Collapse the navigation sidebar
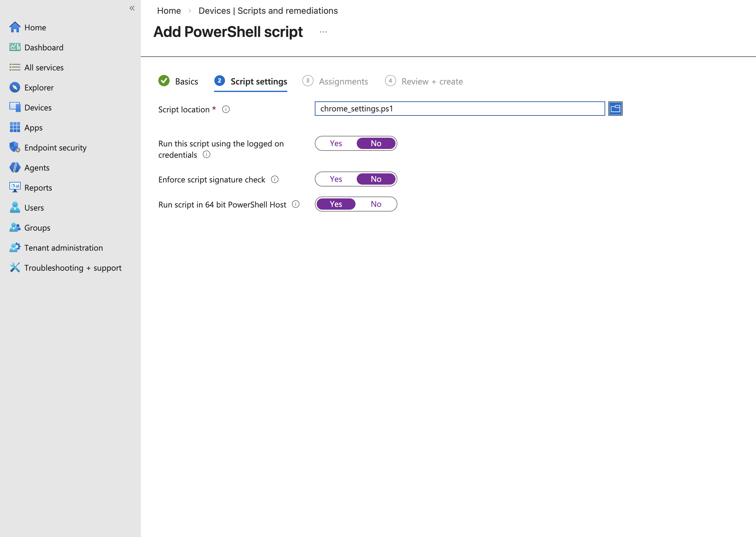Screen dimensions: 756x537 (132, 8)
